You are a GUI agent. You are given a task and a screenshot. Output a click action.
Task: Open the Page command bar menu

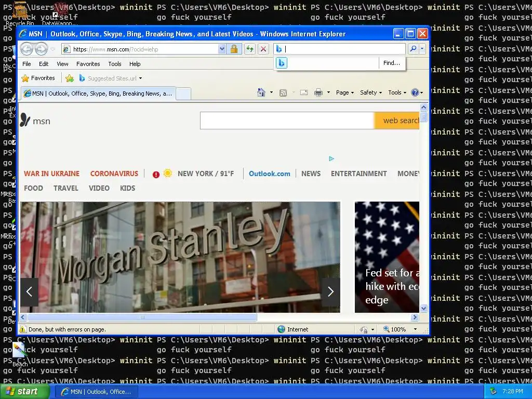tap(345, 92)
